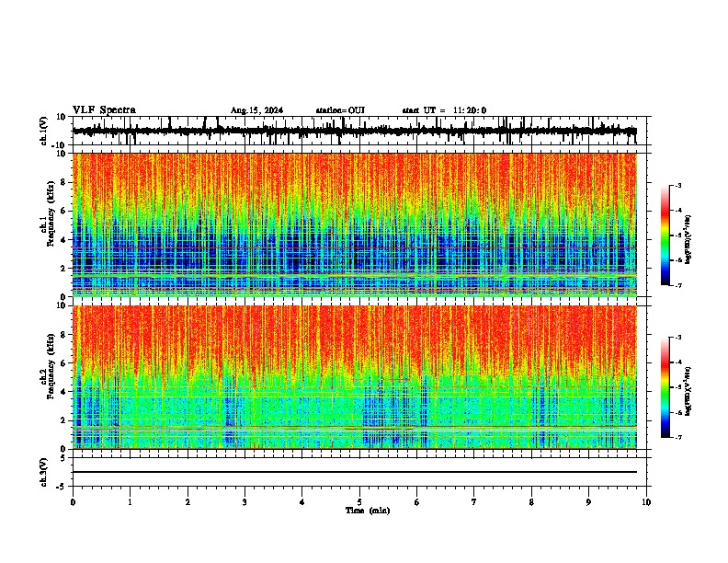The image size is (728, 563).
Task: Click the "station=OUI" header label
Action: (340, 110)
